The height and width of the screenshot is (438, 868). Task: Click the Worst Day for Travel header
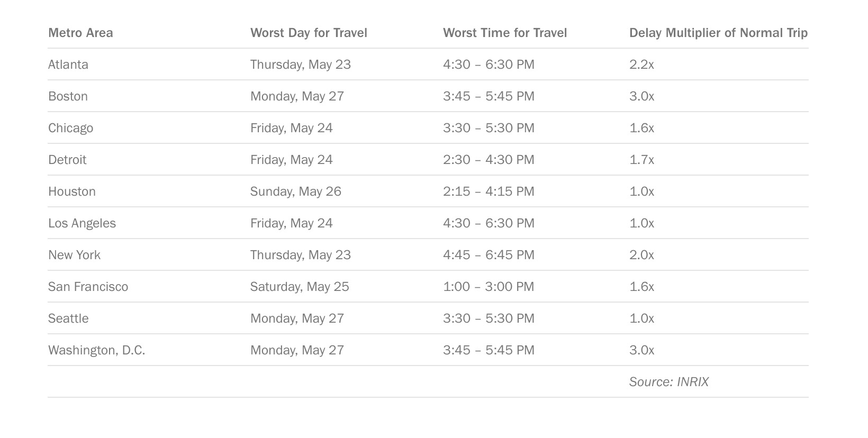click(309, 33)
